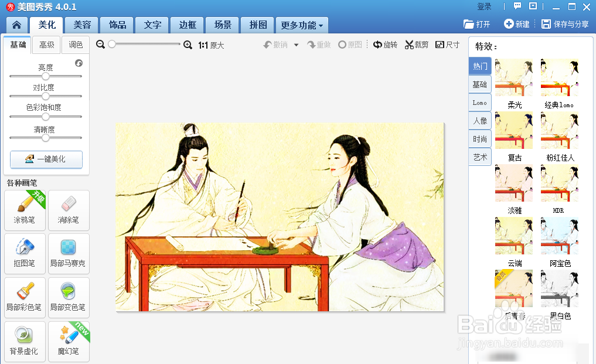
Task: Click the zoom in magnifier icon
Action: [188, 45]
